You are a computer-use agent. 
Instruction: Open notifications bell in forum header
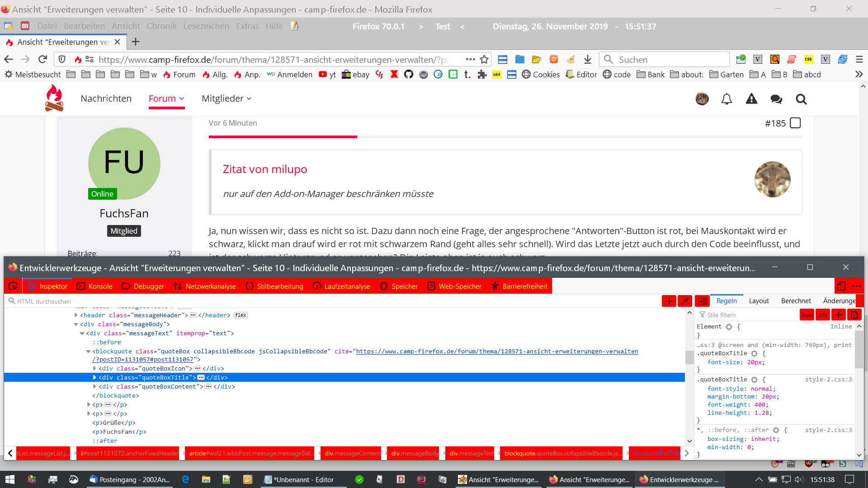coord(726,99)
